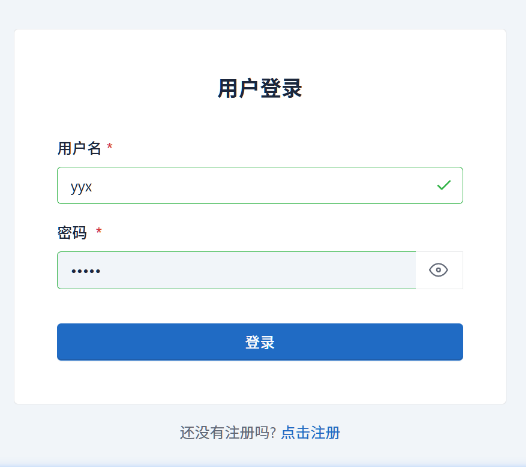Click the green validation checkmark icon
This screenshot has width=526, height=467.
click(x=444, y=185)
